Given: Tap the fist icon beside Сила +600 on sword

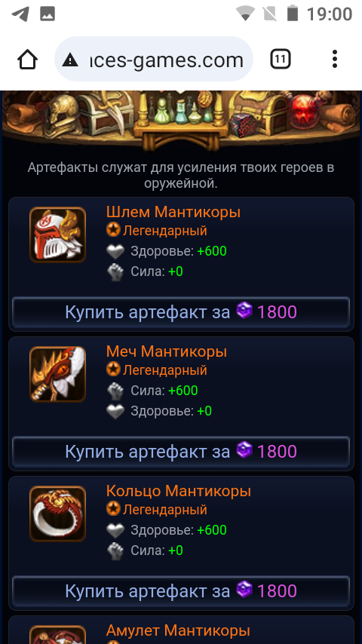Looking at the screenshot, I should [115, 391].
